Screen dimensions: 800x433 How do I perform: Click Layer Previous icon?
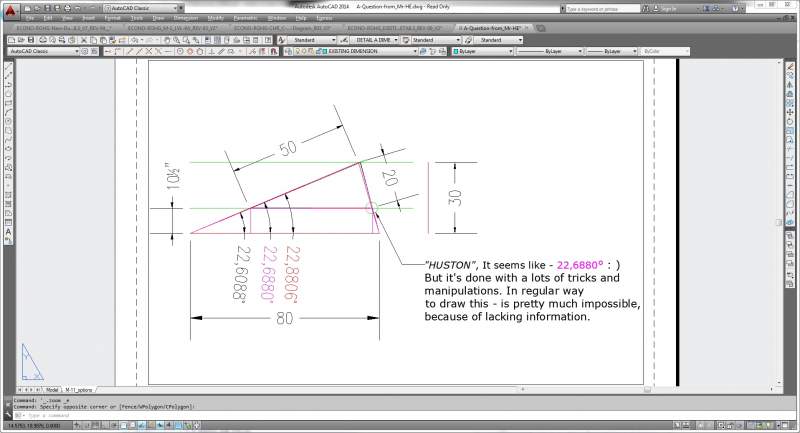tap(433, 51)
